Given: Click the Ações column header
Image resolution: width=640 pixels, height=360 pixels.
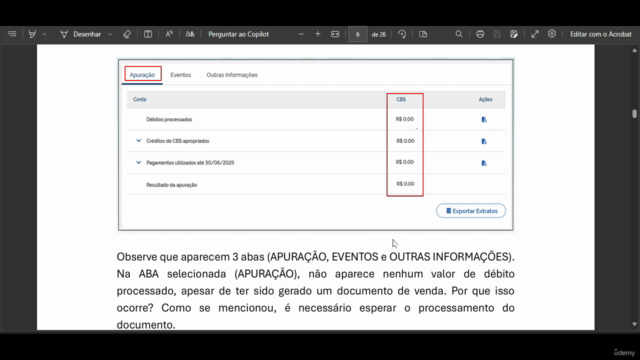Looking at the screenshot, I should pos(485,99).
